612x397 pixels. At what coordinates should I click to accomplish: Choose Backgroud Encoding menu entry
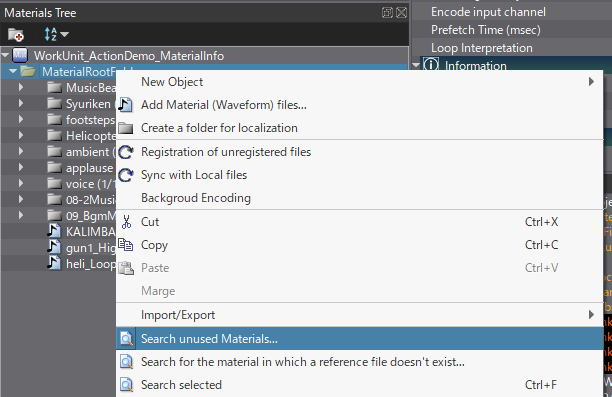(359, 198)
